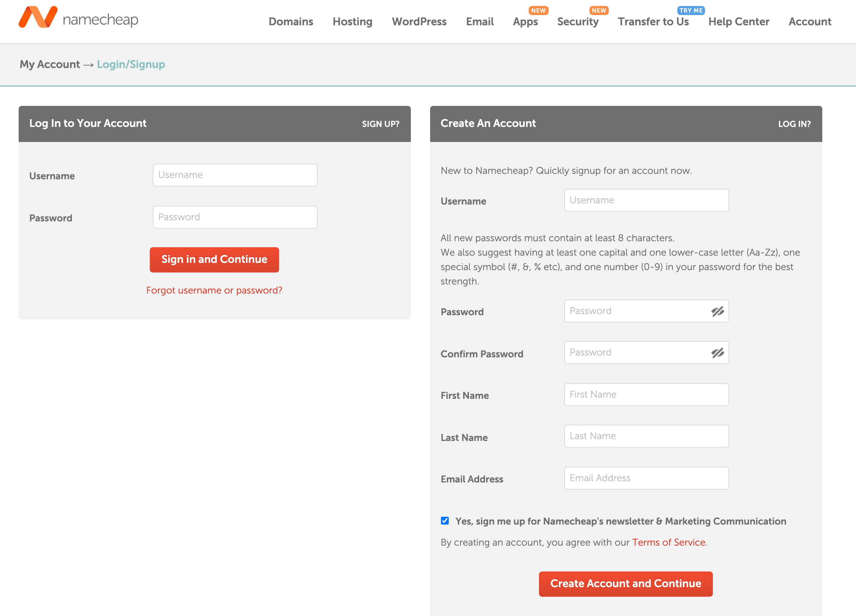The height and width of the screenshot is (616, 856).
Task: Open the Domains menu
Action: (x=291, y=22)
